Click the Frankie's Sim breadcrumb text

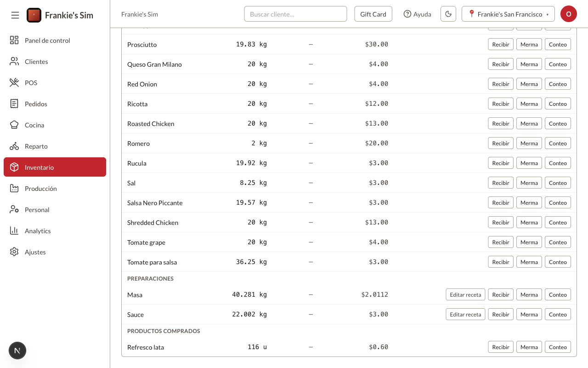[140, 14]
